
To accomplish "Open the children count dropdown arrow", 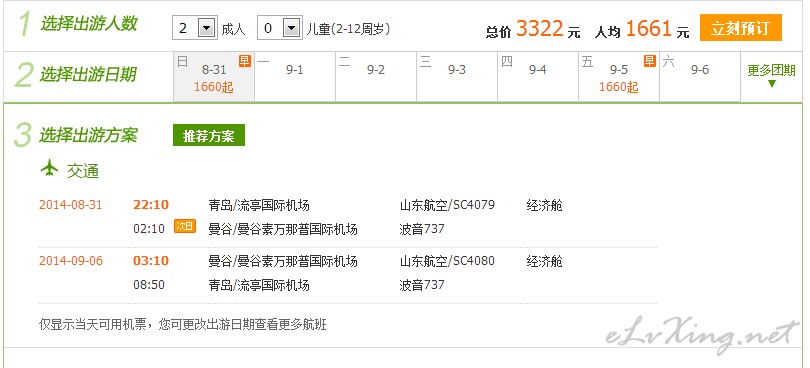I will 292,28.
